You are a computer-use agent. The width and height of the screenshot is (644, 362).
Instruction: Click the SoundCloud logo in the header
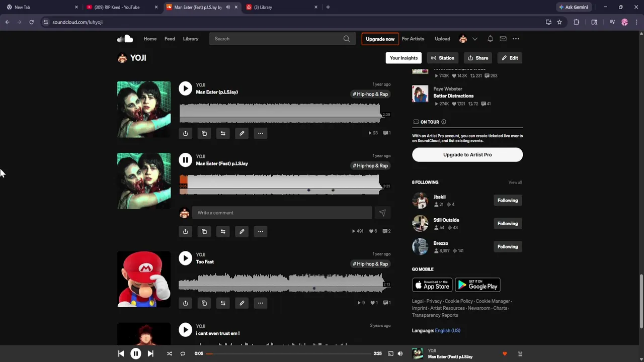125,39
